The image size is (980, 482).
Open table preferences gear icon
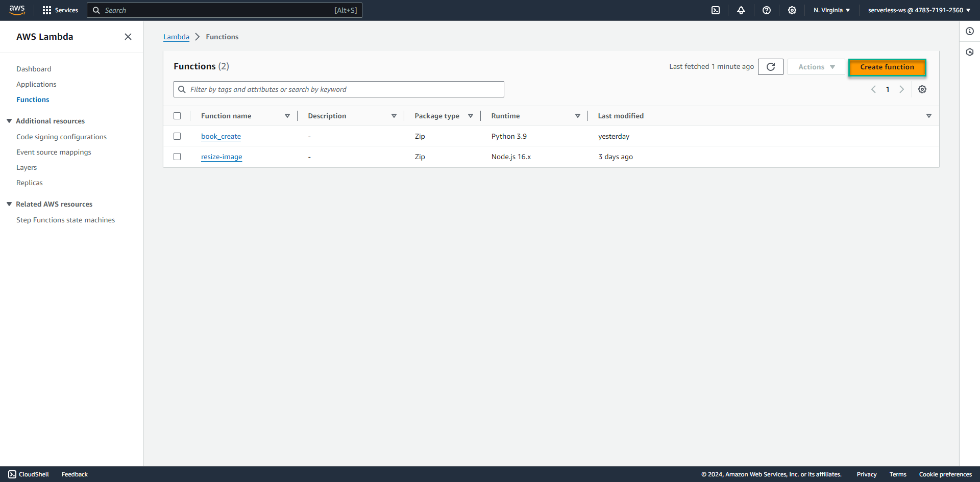922,89
